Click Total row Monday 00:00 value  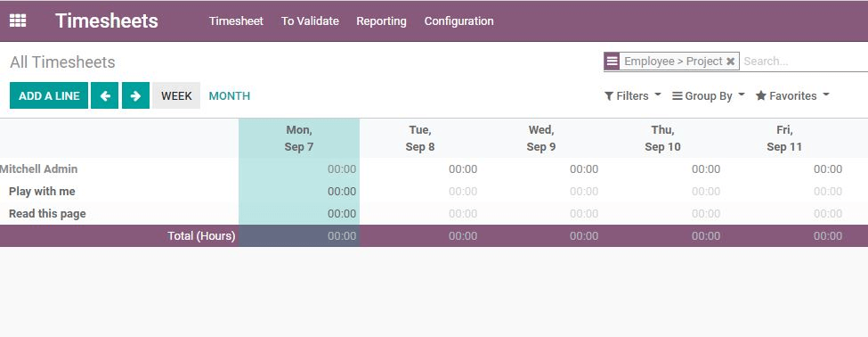click(342, 236)
